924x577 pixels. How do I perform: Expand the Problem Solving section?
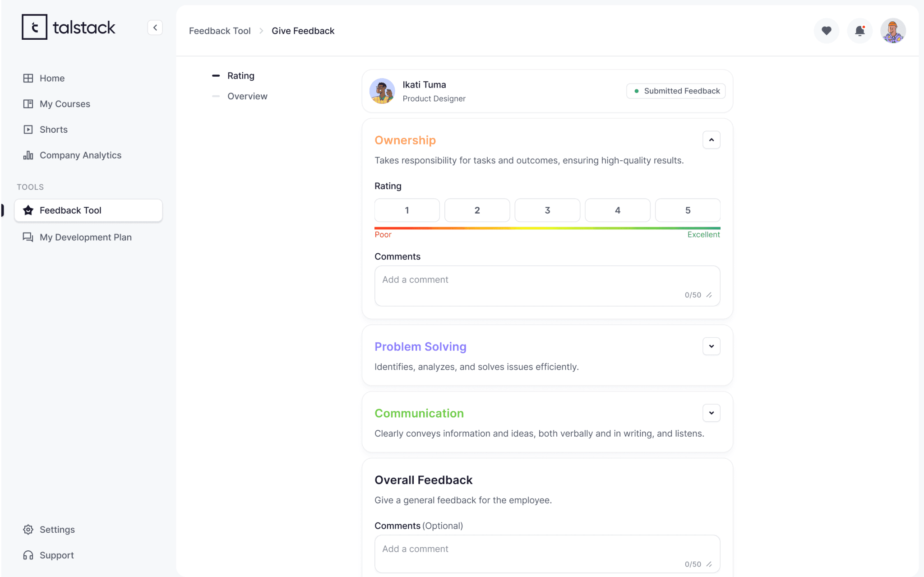711,346
